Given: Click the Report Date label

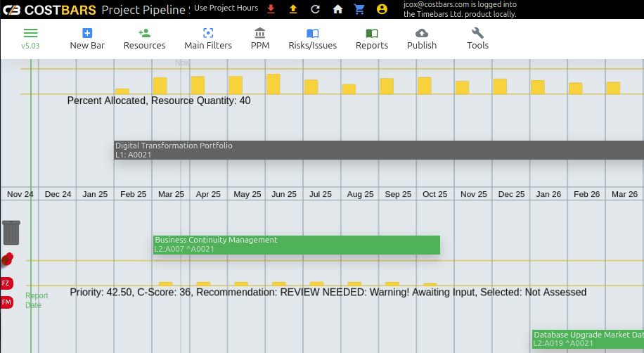Looking at the screenshot, I should coord(37,300).
